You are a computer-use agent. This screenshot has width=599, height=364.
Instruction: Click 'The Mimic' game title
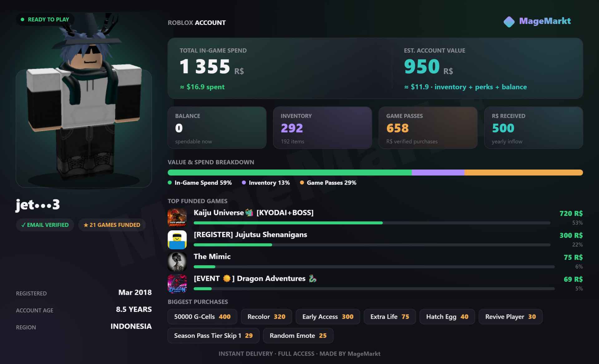point(212,256)
